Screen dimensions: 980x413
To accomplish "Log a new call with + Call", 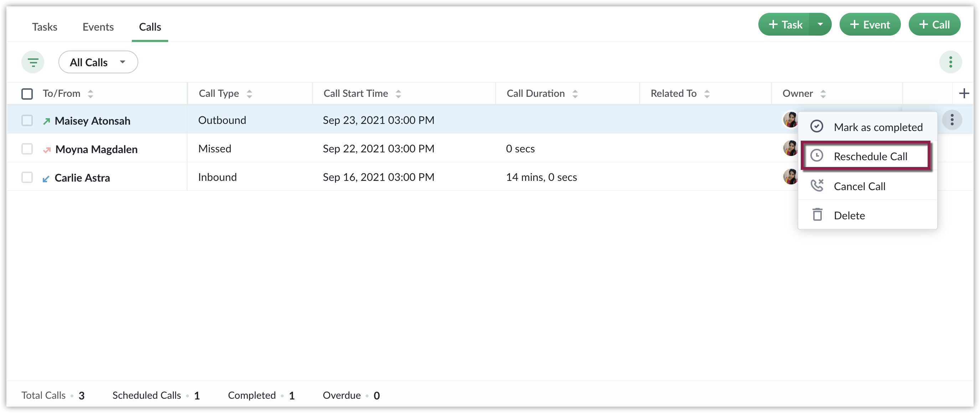I will pyautogui.click(x=934, y=24).
